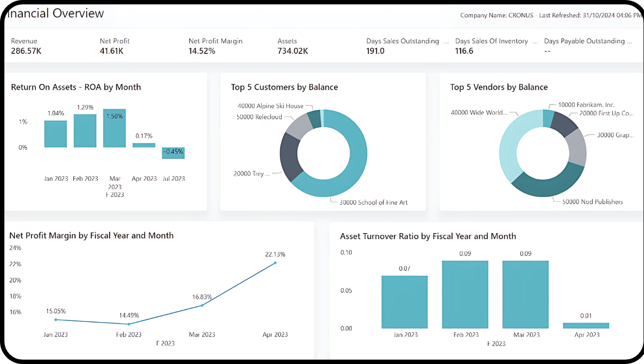Select the Days Sales Outstanding 191.0 card
This screenshot has width=644, height=364.
pos(402,46)
